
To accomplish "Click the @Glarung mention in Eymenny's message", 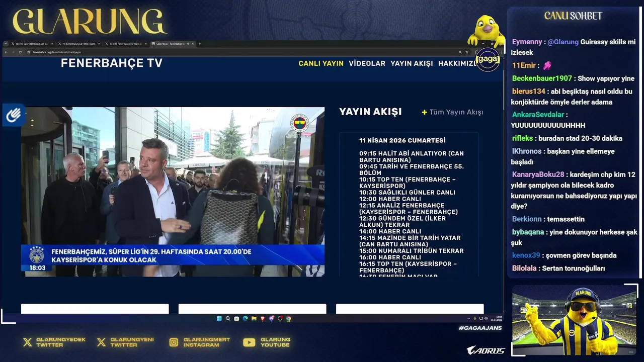I will coord(563,42).
